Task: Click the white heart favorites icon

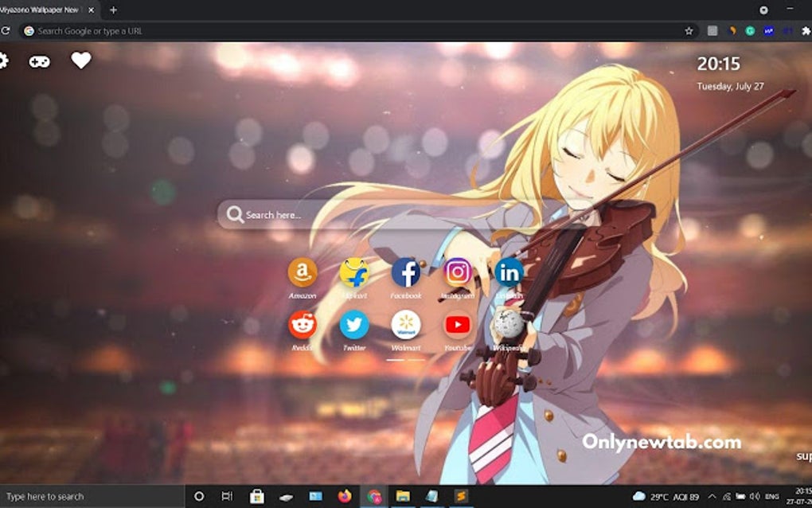Action: (80, 61)
